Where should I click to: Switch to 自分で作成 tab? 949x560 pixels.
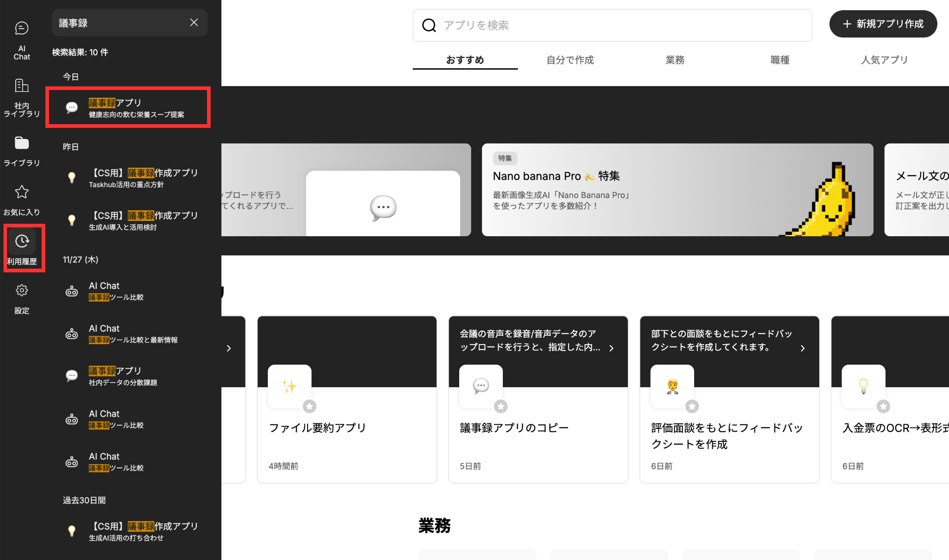pos(570,60)
